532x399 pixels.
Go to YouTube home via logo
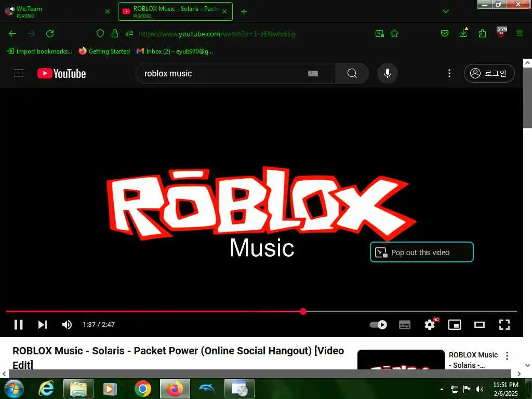pos(61,73)
